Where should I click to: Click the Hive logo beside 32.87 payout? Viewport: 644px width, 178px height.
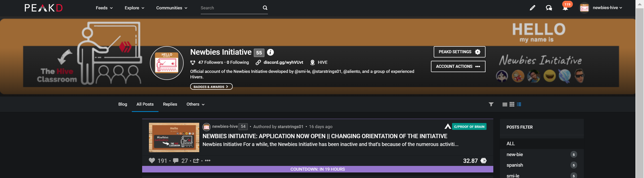(x=484, y=161)
